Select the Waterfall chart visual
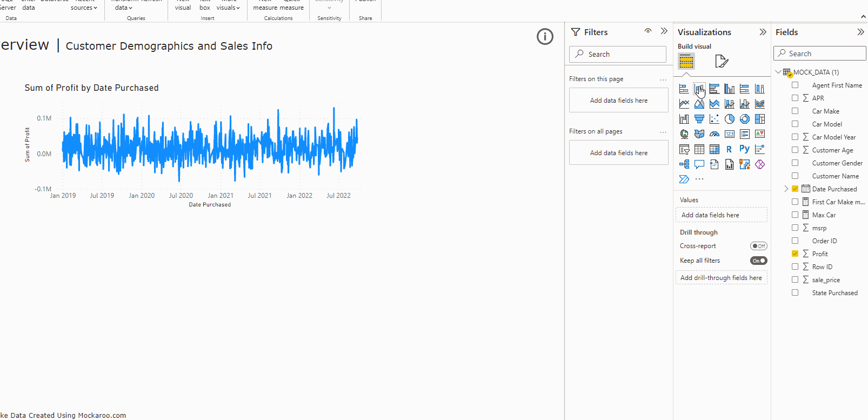Viewport: 868px width, 420px height. (x=684, y=119)
